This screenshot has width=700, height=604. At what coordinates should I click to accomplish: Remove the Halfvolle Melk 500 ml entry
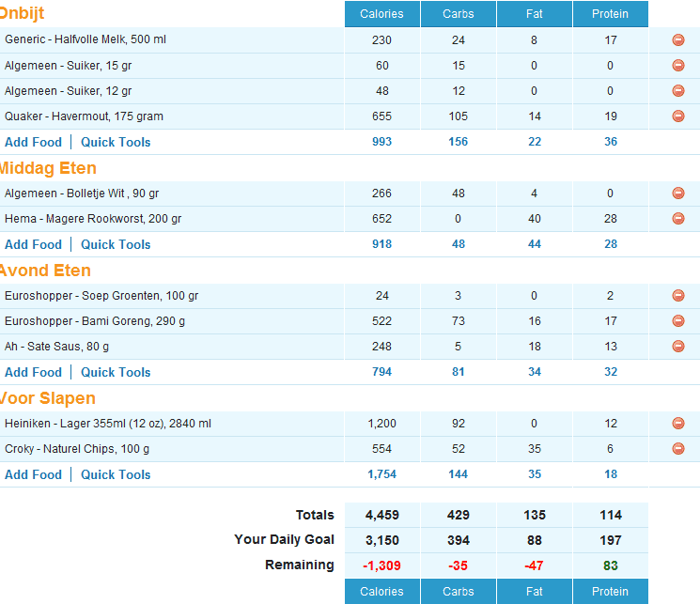678,40
